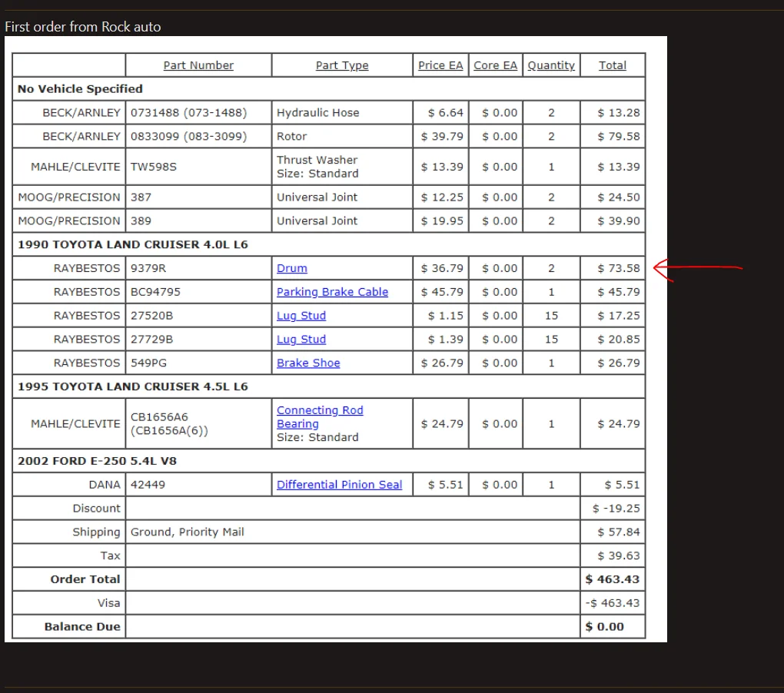Select the tax amount $ 39.63
This screenshot has height=693, width=784.
[619, 555]
